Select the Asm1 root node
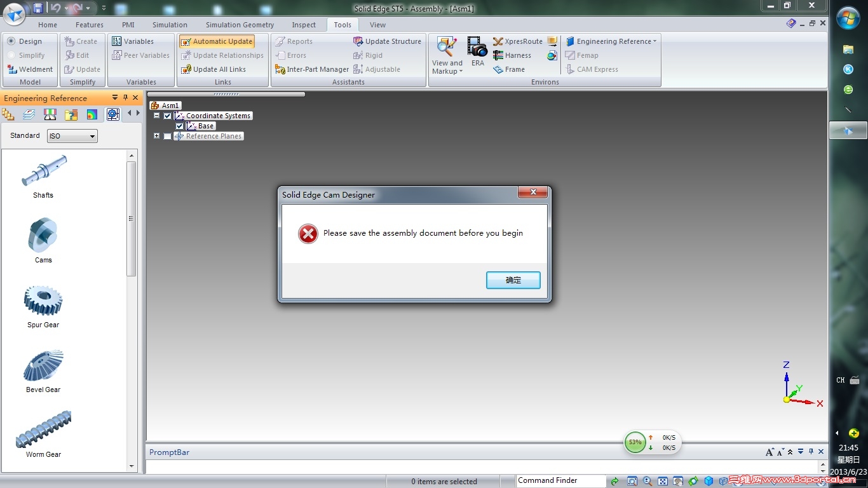The height and width of the screenshot is (488, 868). 165,105
